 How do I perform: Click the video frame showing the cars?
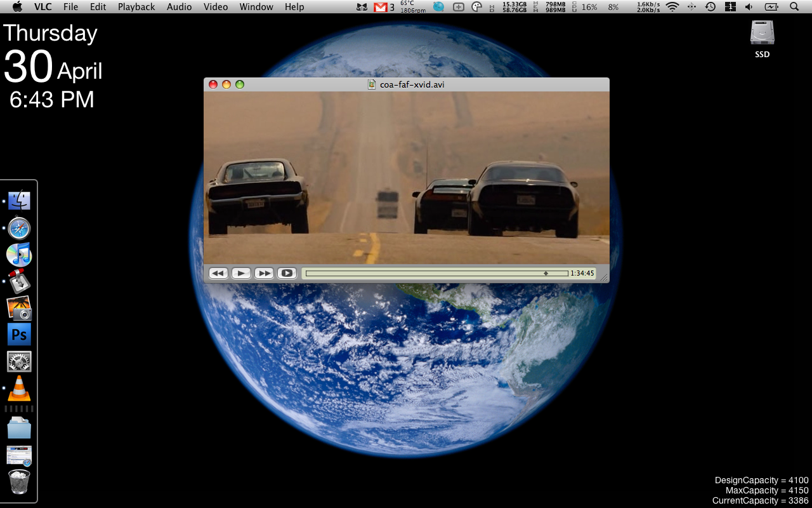pos(406,177)
